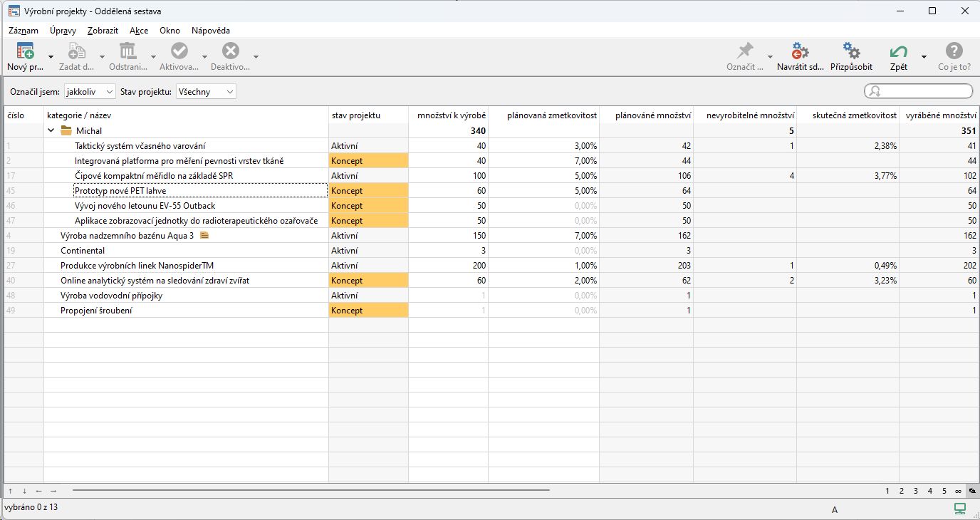Click the search input field
This screenshot has width=980, height=520.
click(x=924, y=91)
